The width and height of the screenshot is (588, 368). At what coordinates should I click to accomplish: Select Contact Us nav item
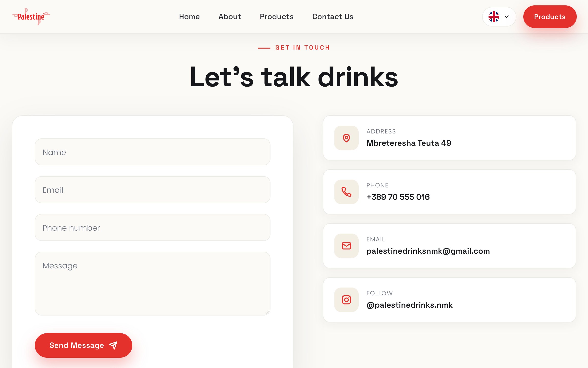pos(333,17)
